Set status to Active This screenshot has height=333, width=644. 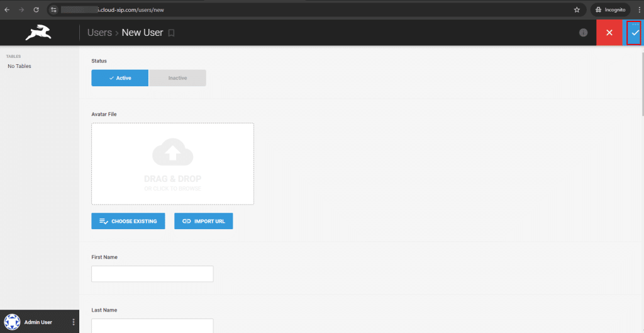[120, 78]
